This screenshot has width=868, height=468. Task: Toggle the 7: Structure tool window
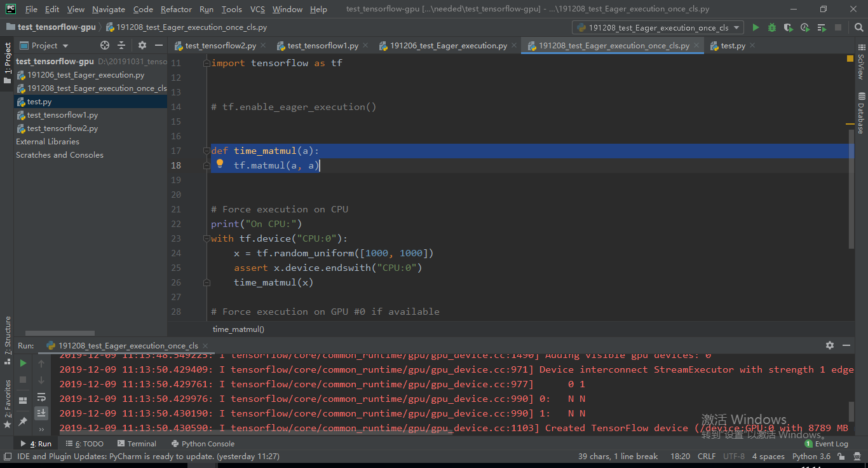8,339
